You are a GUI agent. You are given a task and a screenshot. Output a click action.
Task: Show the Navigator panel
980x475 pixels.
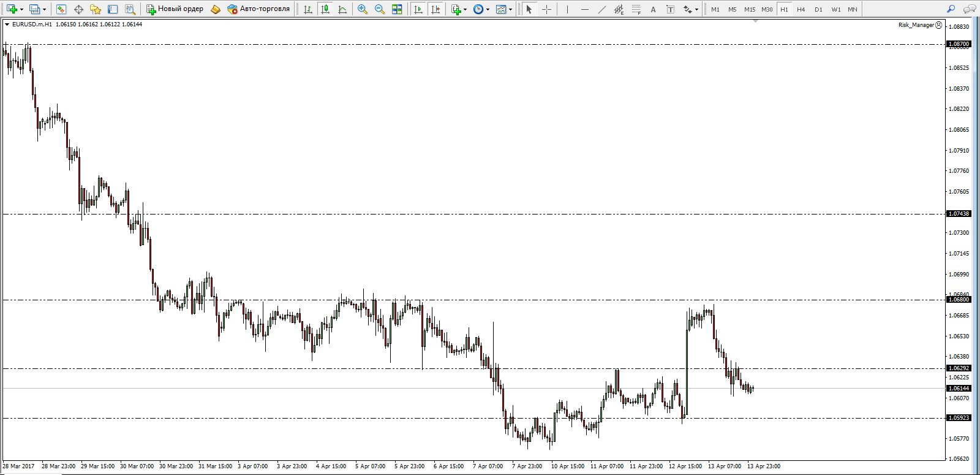[x=96, y=9]
